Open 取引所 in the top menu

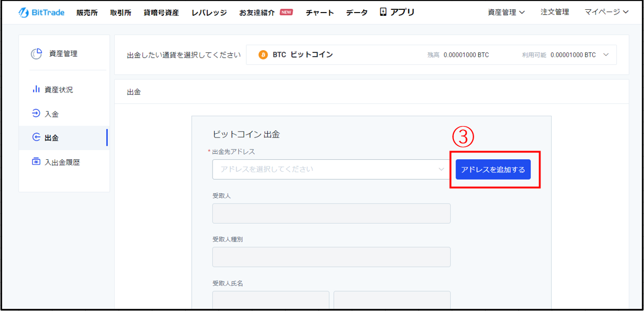(121, 13)
